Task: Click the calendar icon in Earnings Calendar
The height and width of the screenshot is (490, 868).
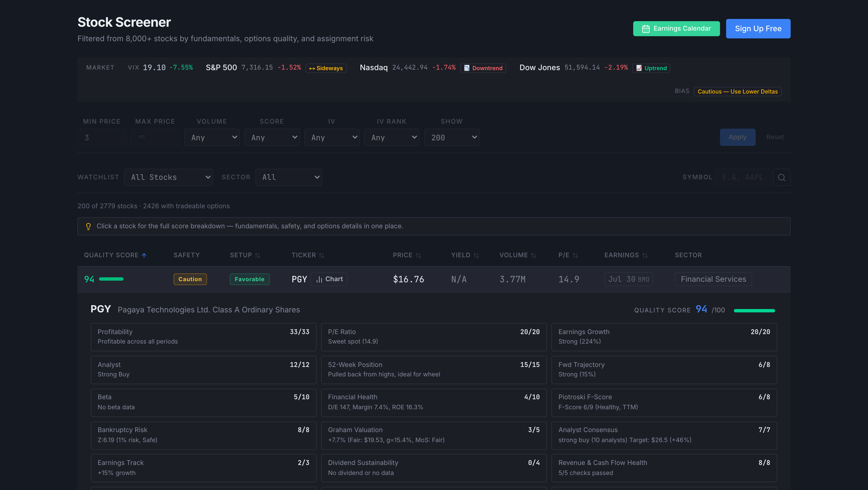Action: click(646, 29)
